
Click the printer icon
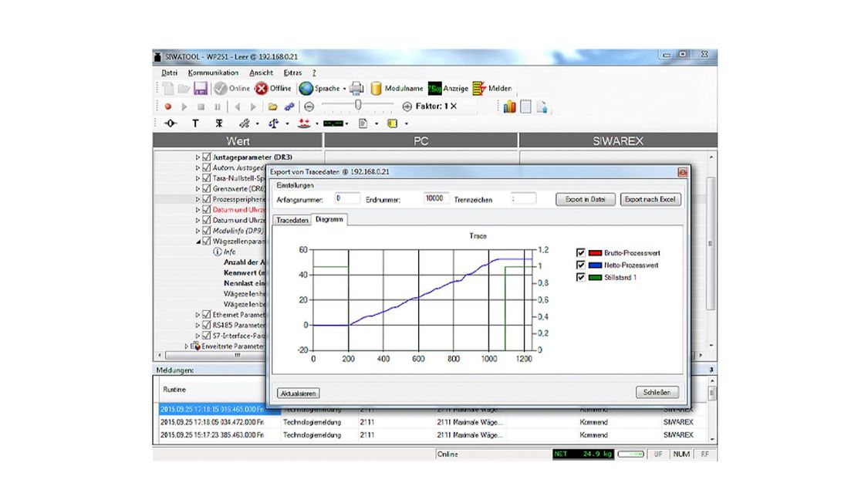point(356,88)
